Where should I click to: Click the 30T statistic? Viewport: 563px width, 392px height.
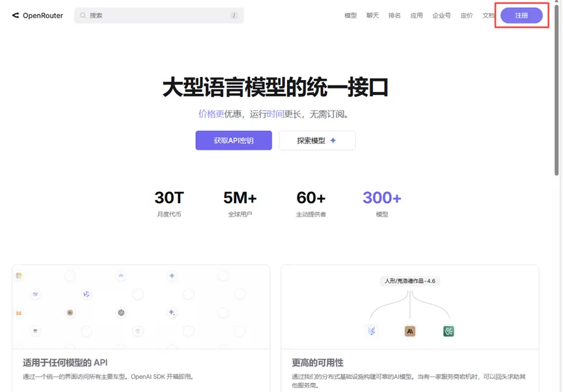169,197
